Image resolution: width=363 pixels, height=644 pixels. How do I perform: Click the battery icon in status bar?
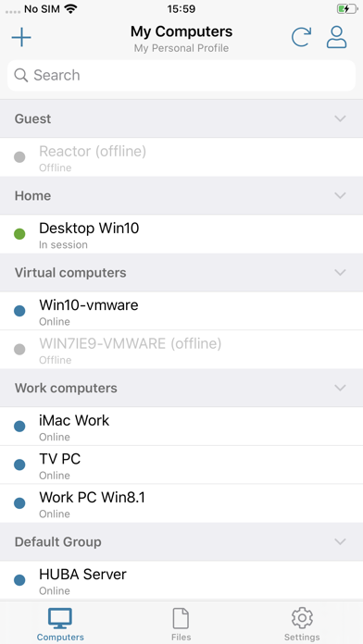[x=347, y=8]
